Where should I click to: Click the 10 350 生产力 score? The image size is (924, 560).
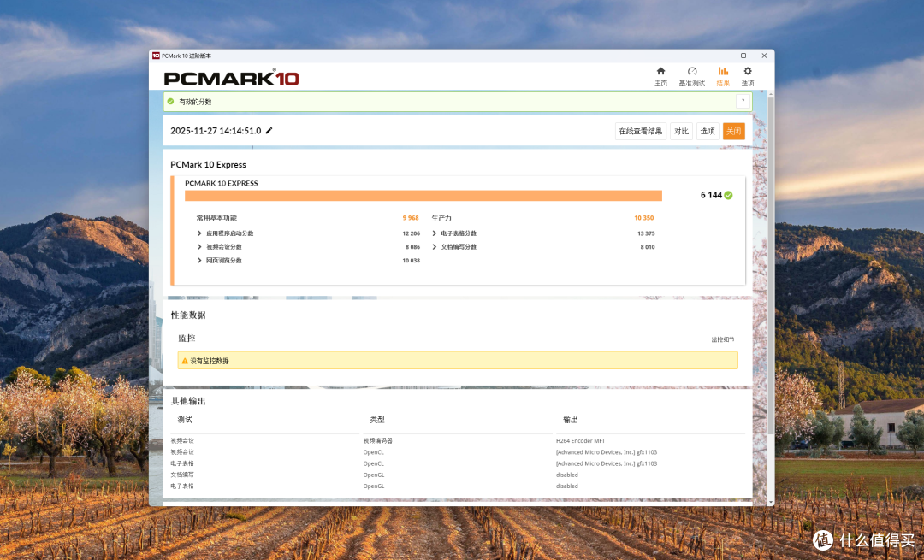644,218
